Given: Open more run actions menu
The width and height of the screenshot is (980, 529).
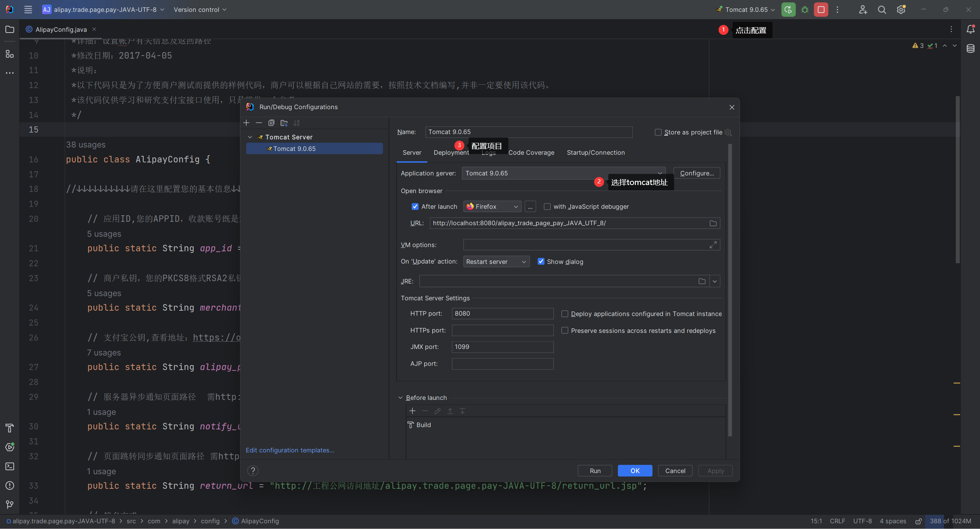Looking at the screenshot, I should pos(837,10).
